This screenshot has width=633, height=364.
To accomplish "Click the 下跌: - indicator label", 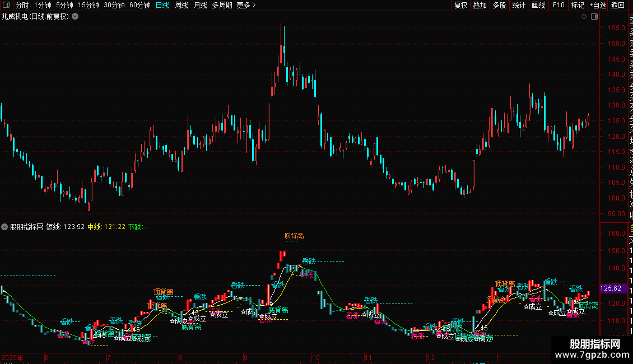I will 138,227.
